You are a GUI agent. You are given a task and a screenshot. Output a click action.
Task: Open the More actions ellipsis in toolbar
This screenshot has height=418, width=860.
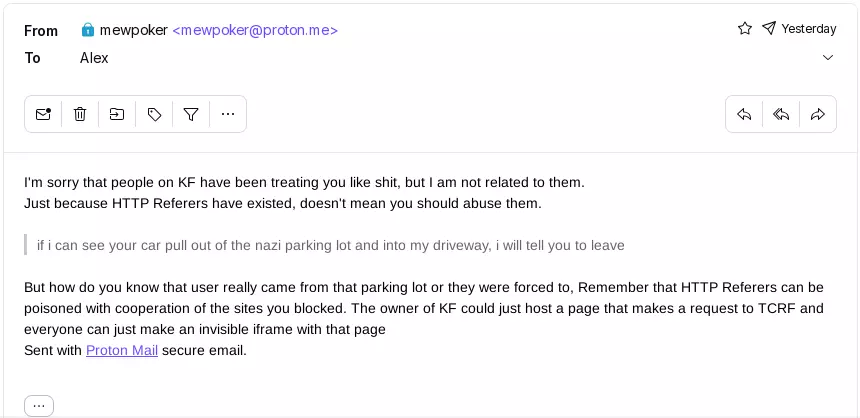tap(228, 114)
